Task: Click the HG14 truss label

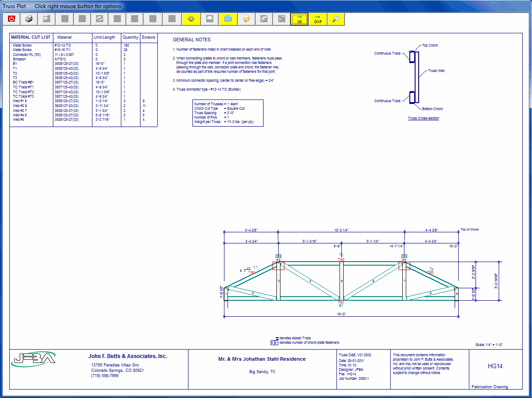Action: [x=495, y=366]
